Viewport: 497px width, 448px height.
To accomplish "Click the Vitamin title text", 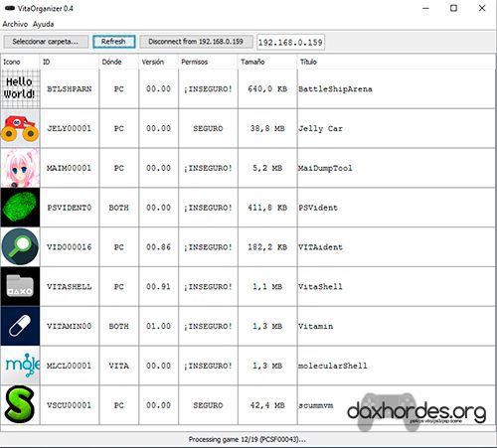I will [315, 326].
